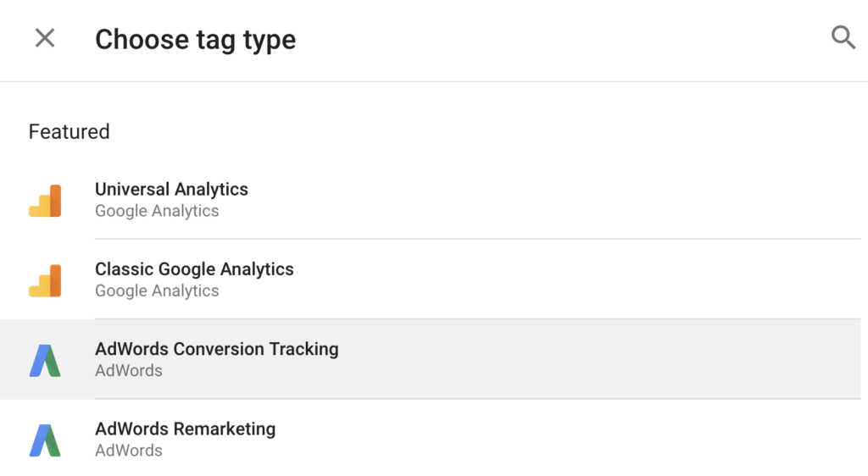Pick AdWords Conversion Tracking tag title
This screenshot has width=868, height=476.
pyautogui.click(x=217, y=349)
